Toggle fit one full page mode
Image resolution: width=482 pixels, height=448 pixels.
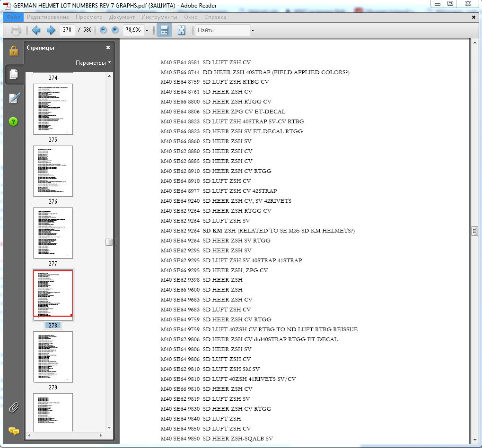click(x=181, y=30)
